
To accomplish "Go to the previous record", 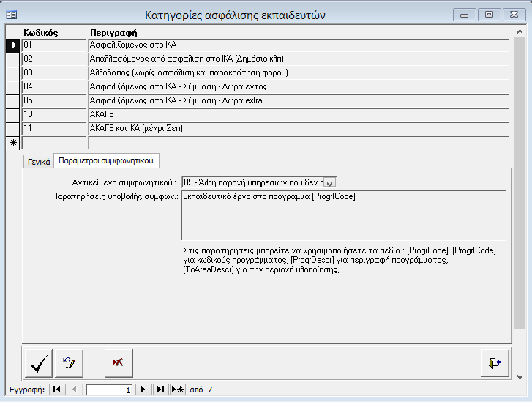I will 73,390.
